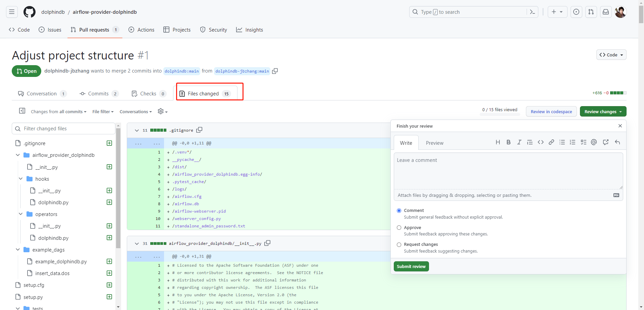
Task: Focus the Filter changed files field
Action: pyautogui.click(x=64, y=129)
